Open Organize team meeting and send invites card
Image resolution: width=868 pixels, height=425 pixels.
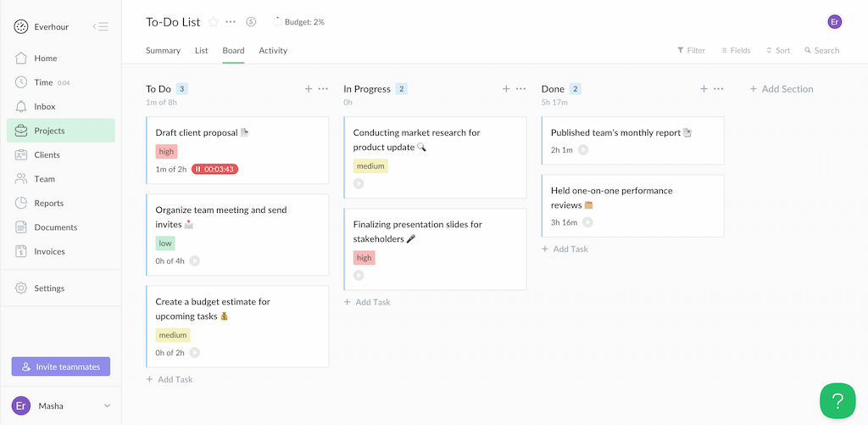(237, 235)
